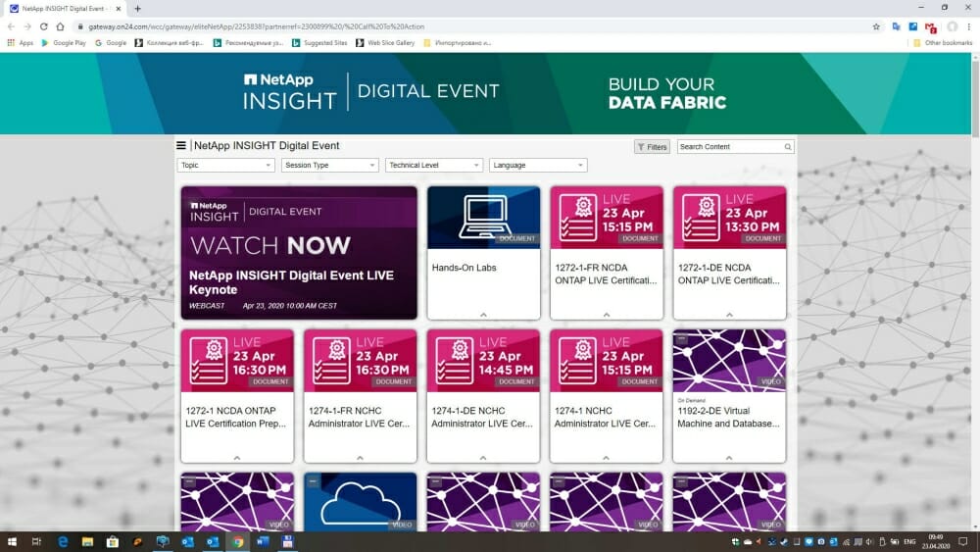Open File Explorer from the taskbar
This screenshot has height=552, width=980.
[x=87, y=541]
